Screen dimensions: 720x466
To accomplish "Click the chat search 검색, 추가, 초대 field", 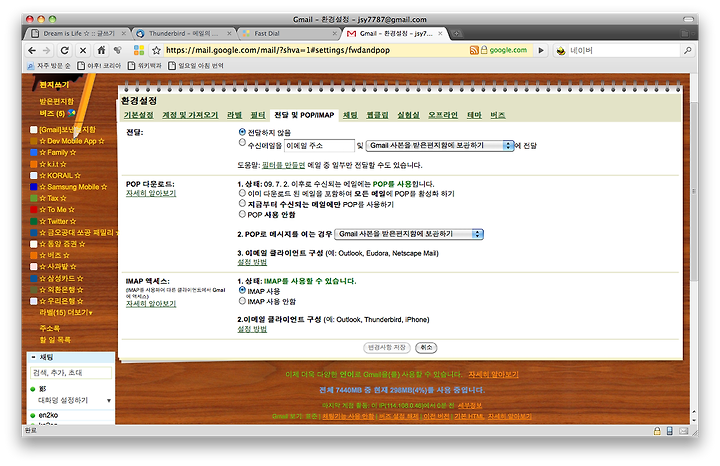I will coord(71,373).
